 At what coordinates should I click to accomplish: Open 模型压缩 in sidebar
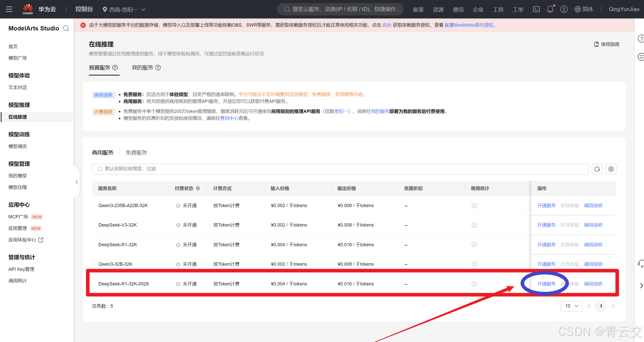[x=18, y=187]
